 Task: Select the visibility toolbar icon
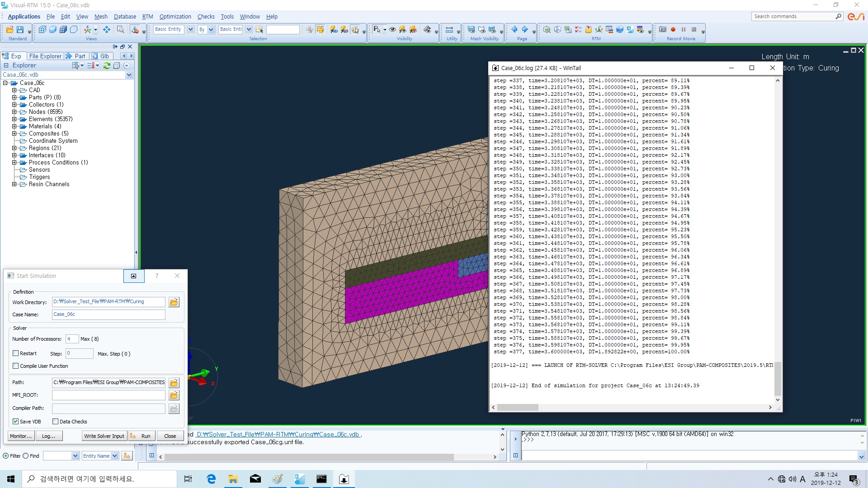click(x=392, y=29)
